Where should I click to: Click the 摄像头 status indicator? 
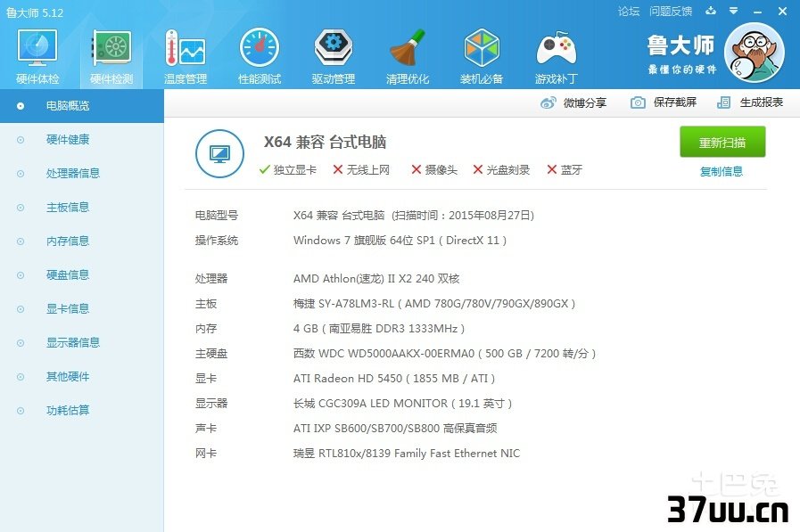[434, 169]
